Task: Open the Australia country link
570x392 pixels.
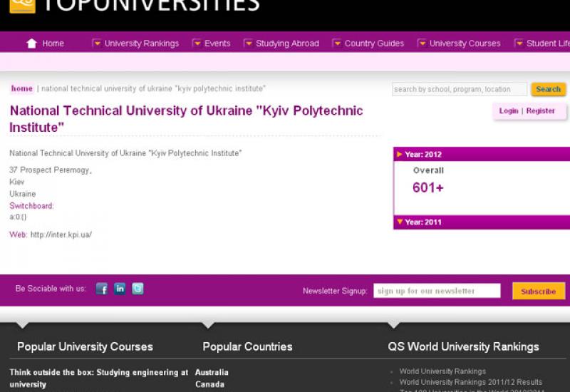Action: tap(212, 372)
